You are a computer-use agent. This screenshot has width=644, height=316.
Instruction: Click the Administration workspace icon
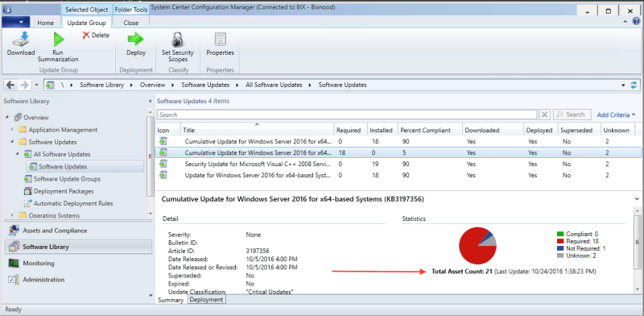[x=14, y=280]
